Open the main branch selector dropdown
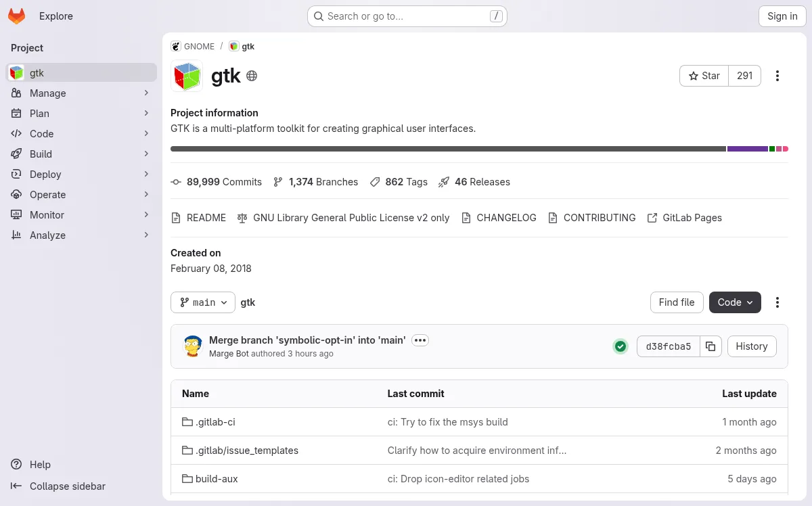 203,302
